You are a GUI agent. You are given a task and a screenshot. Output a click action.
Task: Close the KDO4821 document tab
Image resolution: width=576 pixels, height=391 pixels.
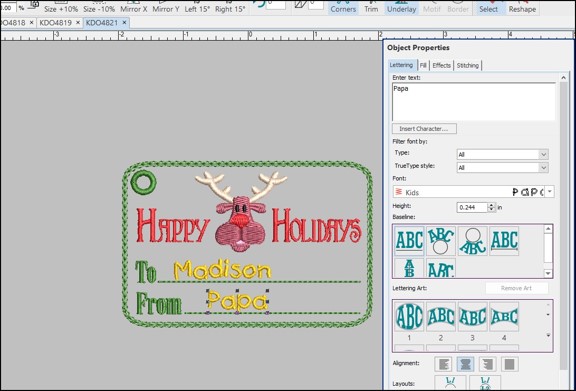[x=125, y=23]
